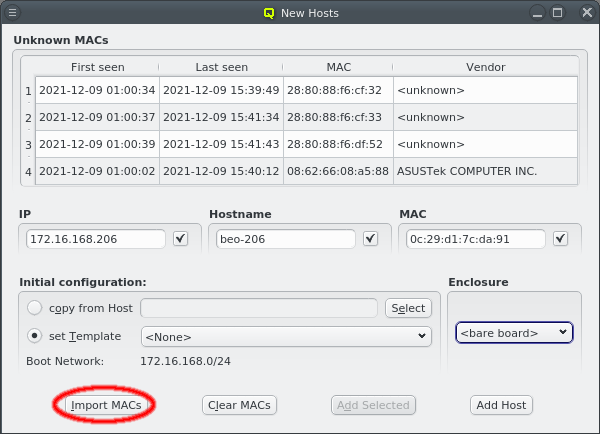Select row header number 2
This screenshot has height=434, width=600.
coord(28,118)
